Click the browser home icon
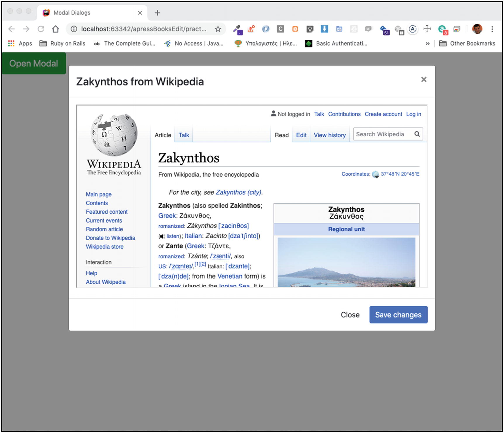 (56, 29)
